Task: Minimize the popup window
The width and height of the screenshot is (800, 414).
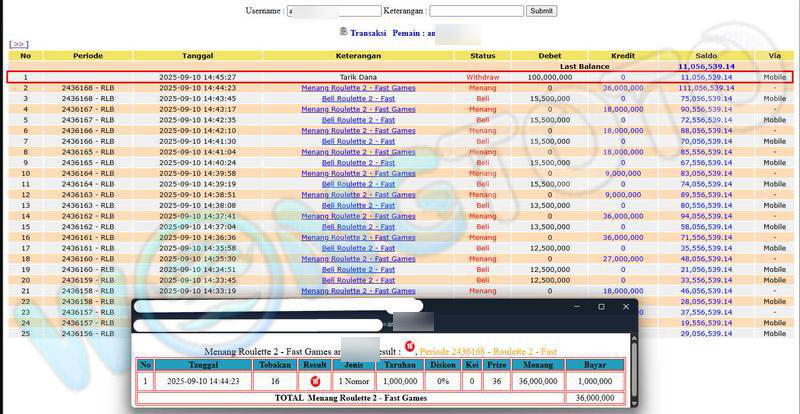Action: pos(575,306)
